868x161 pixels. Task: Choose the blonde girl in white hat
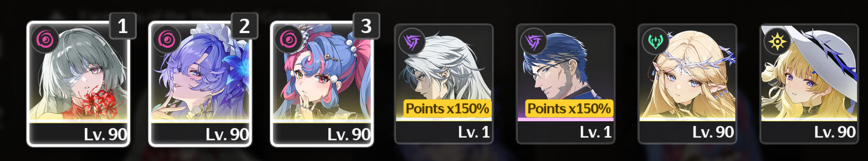[x=809, y=84]
